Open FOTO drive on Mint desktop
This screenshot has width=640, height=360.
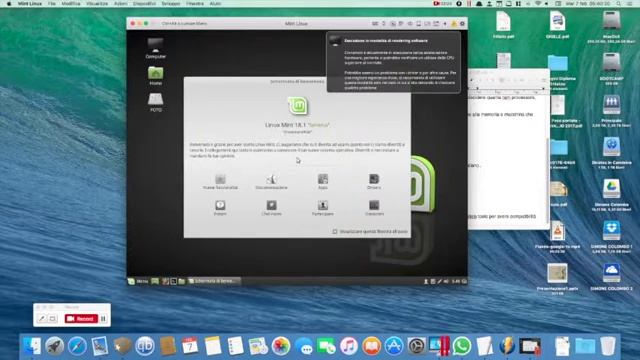156,102
